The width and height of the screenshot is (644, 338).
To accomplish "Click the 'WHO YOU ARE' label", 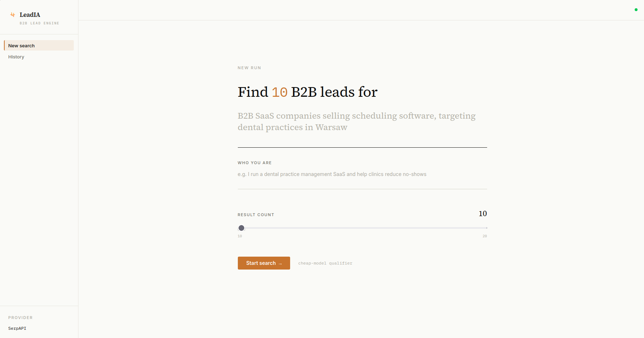I will 255,163.
